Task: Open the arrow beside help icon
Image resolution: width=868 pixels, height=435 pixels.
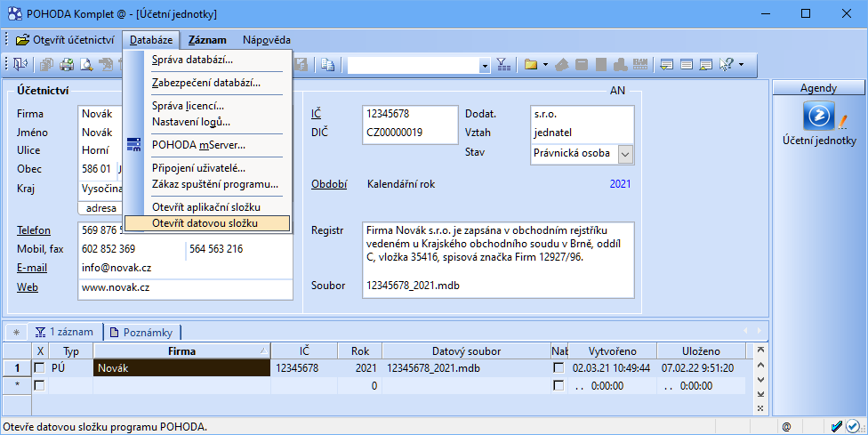Action: click(741, 65)
